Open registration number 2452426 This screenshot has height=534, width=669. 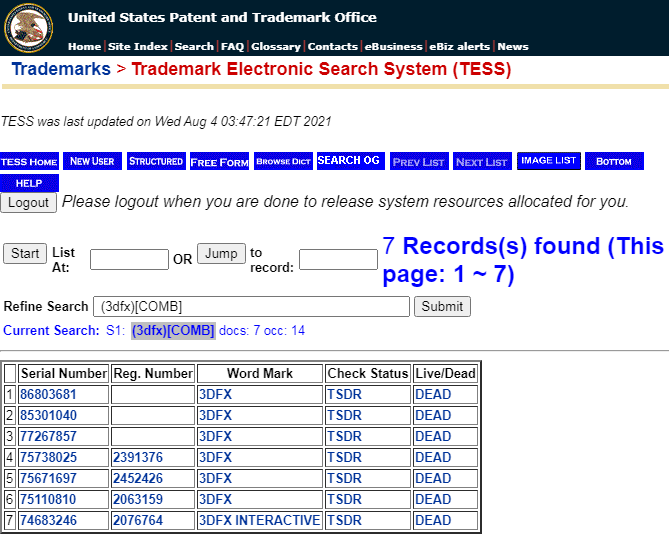(x=138, y=478)
